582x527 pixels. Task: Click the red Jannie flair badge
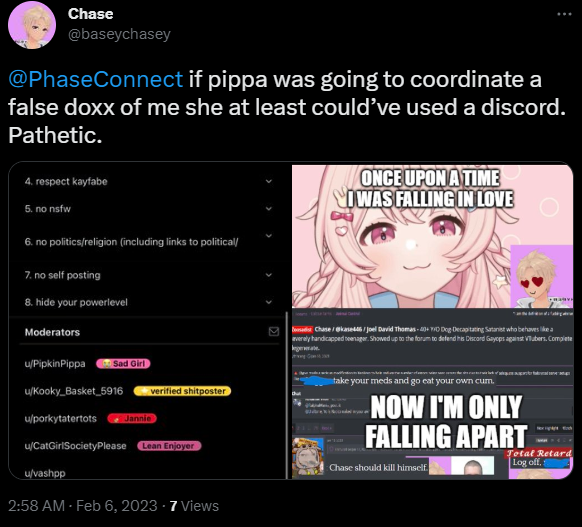132,418
